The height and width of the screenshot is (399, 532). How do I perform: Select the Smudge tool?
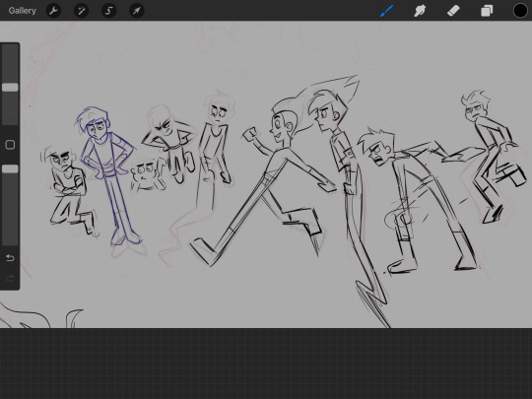(420, 11)
